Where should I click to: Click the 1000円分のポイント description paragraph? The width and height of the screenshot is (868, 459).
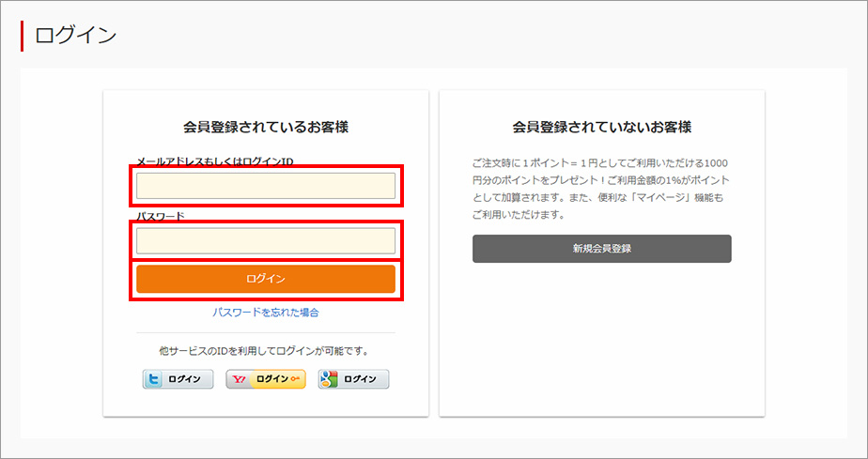[x=602, y=189]
